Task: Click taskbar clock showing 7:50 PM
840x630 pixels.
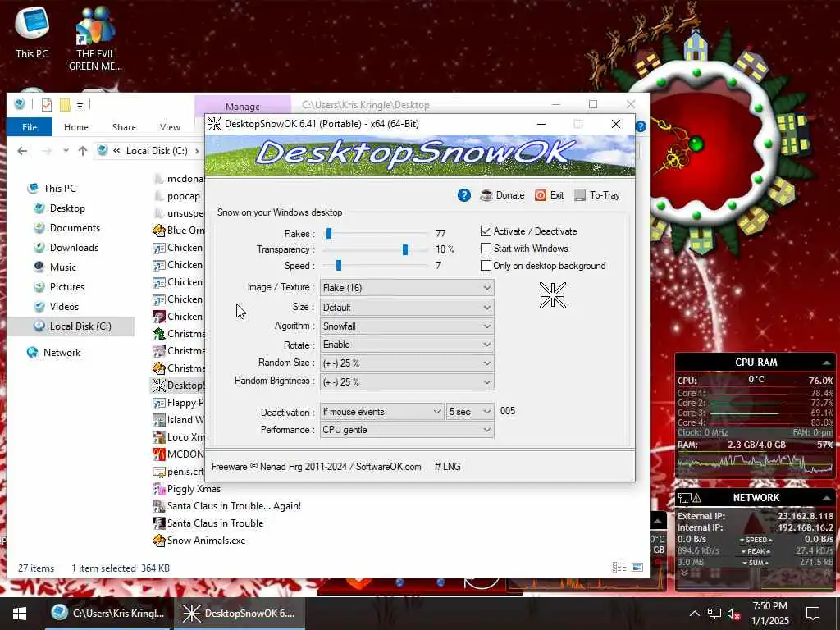Action: (x=769, y=614)
